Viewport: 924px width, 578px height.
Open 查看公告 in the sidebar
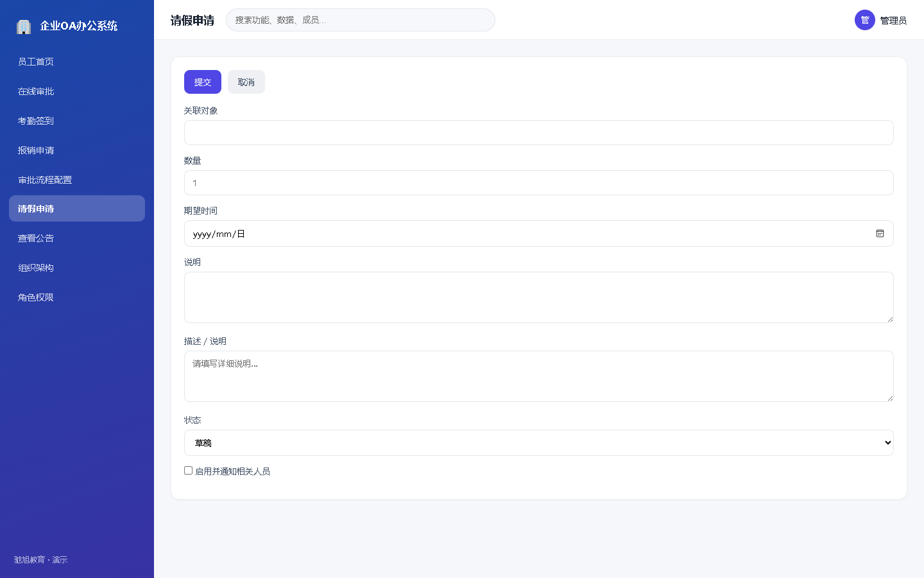point(77,238)
